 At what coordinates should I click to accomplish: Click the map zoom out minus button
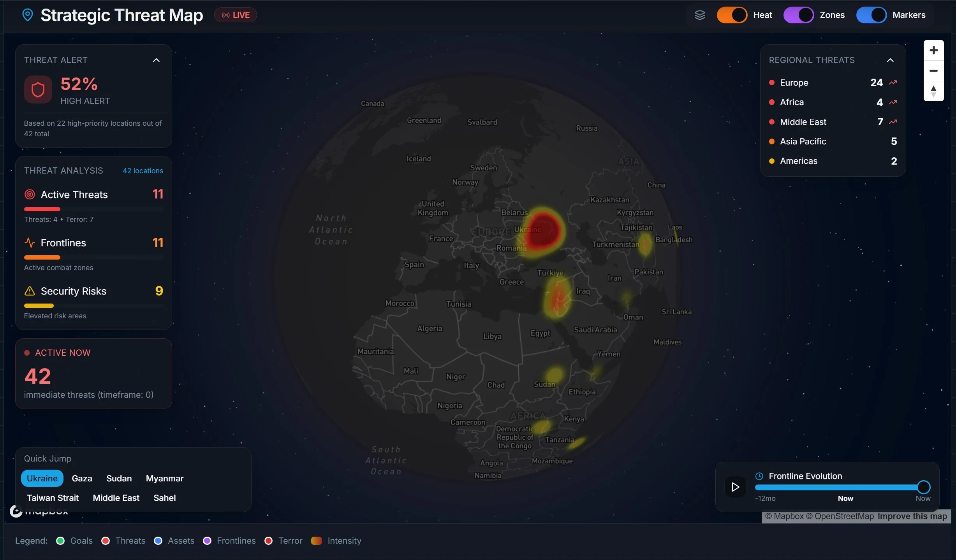(933, 71)
